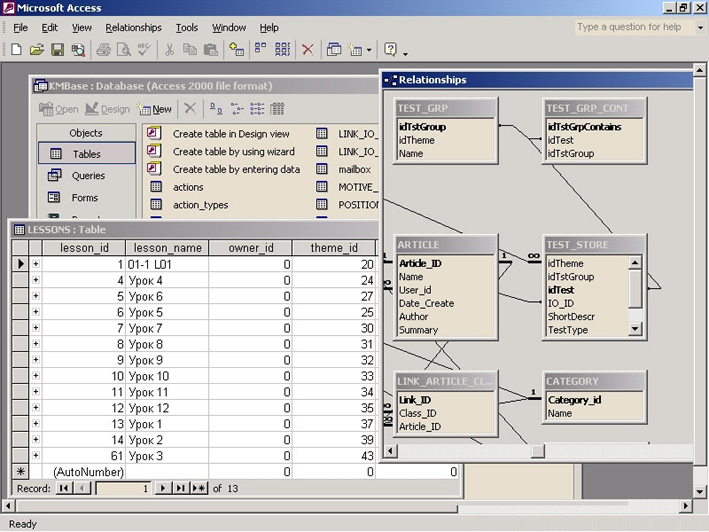
Task: Click the New button in database window
Action: click(154, 109)
